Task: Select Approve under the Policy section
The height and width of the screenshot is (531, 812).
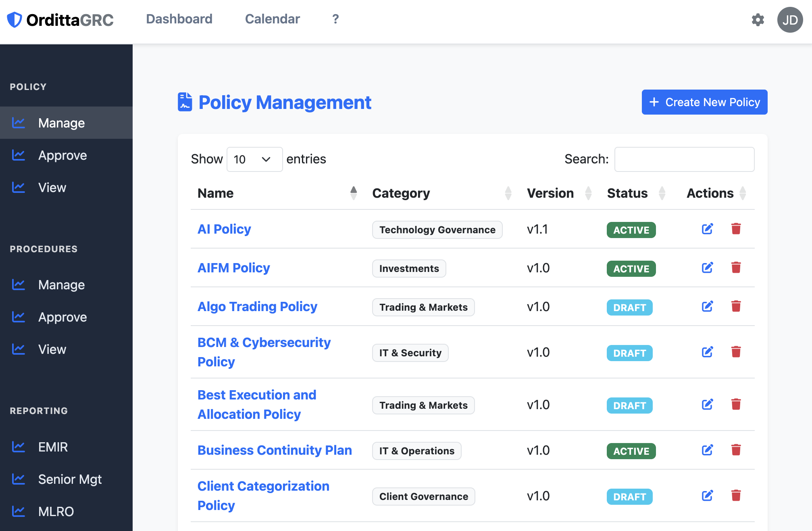Action: [62, 155]
